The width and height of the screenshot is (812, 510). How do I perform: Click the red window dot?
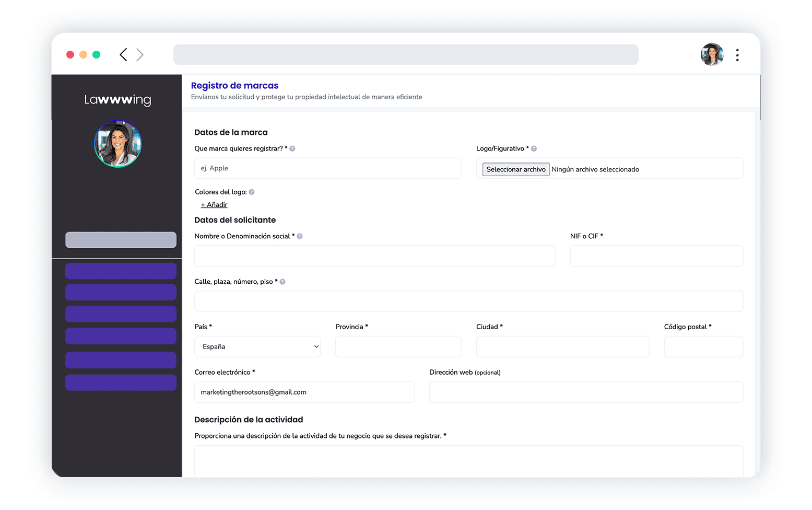pyautogui.click(x=70, y=55)
